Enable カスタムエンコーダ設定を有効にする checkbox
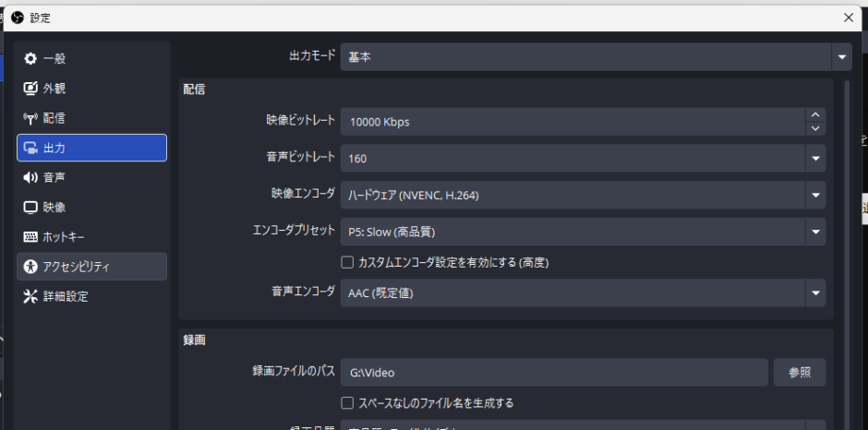868x430 pixels. coord(347,262)
